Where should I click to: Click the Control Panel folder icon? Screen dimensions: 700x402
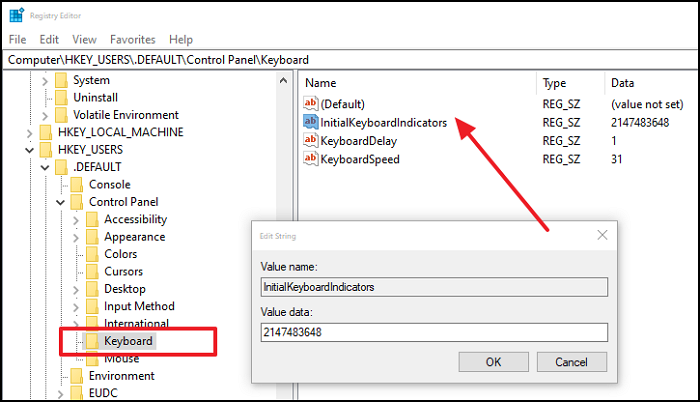[x=77, y=202]
